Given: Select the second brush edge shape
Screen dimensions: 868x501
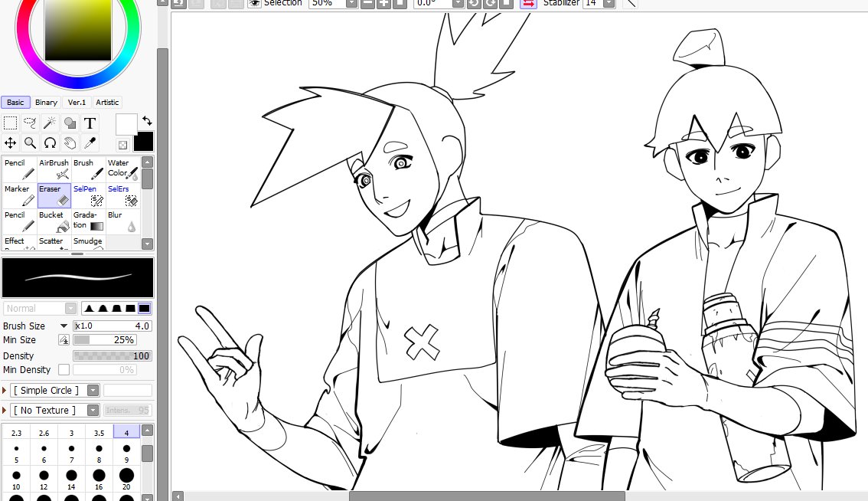Looking at the screenshot, I should coord(103,308).
